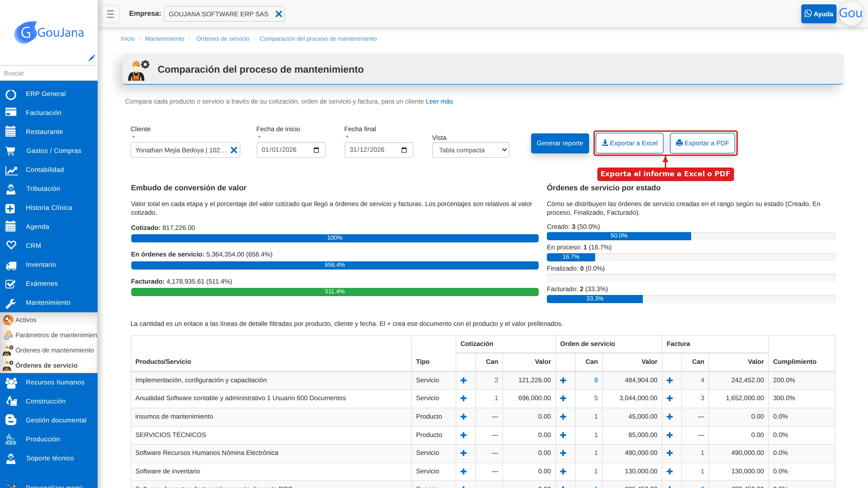Click the Gou user avatar
Image resolution: width=868 pixels, height=488 pixels.
[851, 14]
